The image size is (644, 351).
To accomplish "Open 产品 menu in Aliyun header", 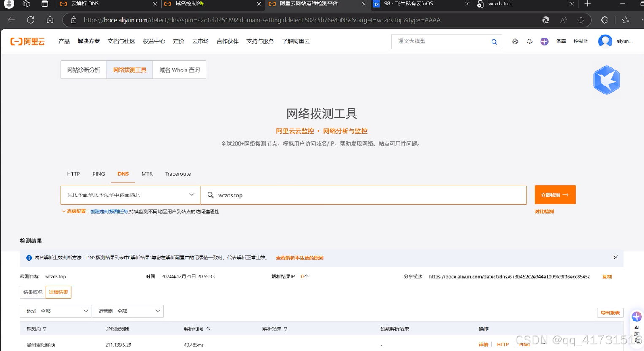I will coord(64,41).
